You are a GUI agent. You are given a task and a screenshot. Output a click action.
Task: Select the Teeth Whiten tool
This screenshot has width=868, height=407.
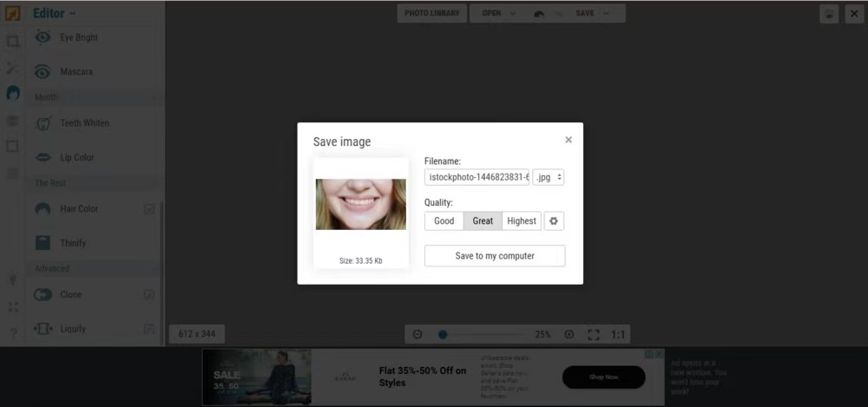83,123
